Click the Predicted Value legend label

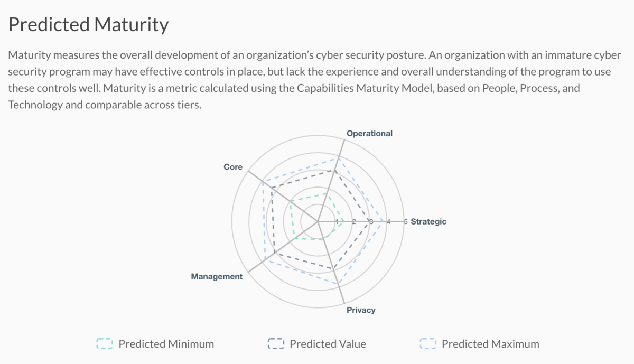click(328, 344)
